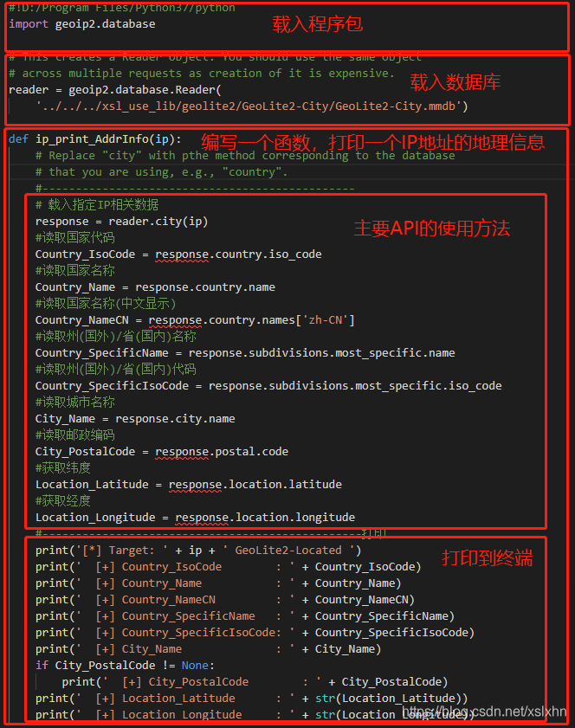Click the comment starting '# Replace "city" with'
Screen dimensions: 575x728
[x=245, y=156]
